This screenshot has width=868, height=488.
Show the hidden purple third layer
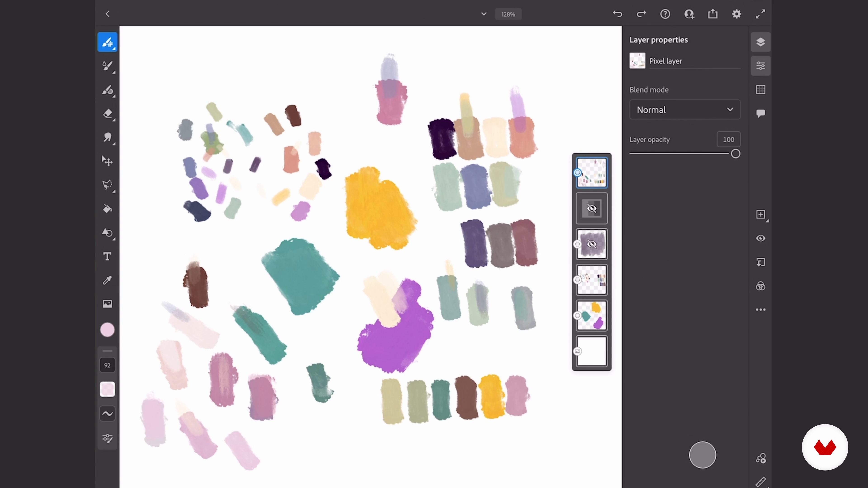click(x=592, y=244)
